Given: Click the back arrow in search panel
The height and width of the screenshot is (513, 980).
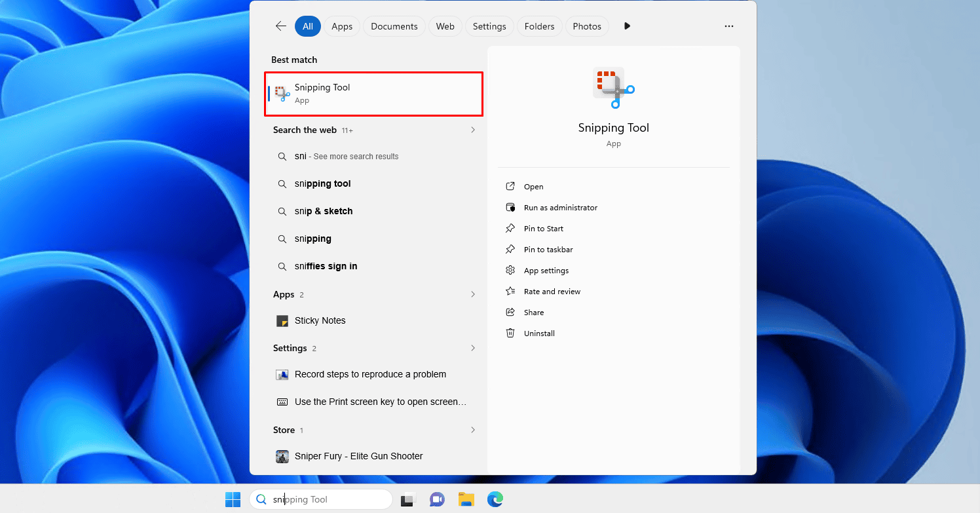Looking at the screenshot, I should pyautogui.click(x=281, y=26).
